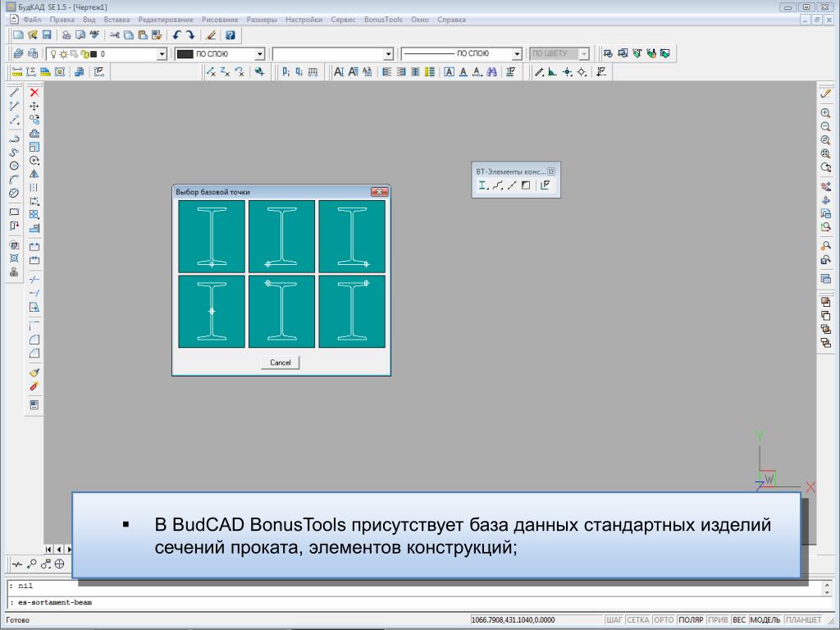Select the Rectangle drawing tool
Viewport: 840px width, 630px height.
(14, 212)
